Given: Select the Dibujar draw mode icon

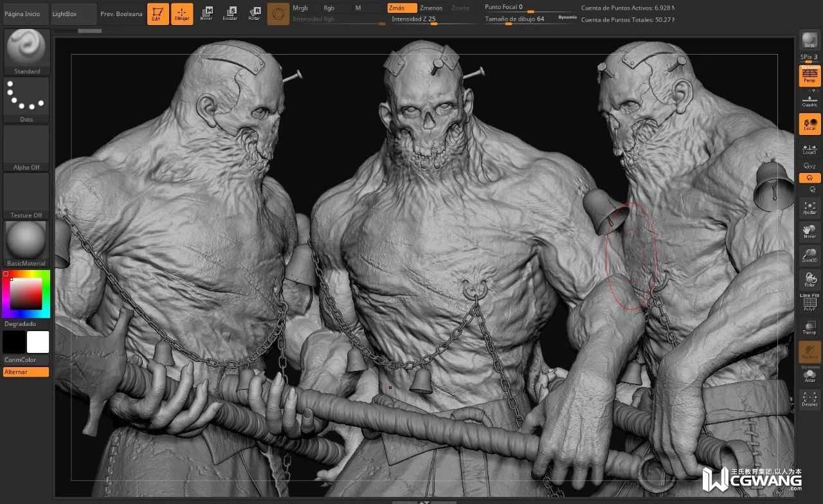Looking at the screenshot, I should pyautogui.click(x=182, y=14).
